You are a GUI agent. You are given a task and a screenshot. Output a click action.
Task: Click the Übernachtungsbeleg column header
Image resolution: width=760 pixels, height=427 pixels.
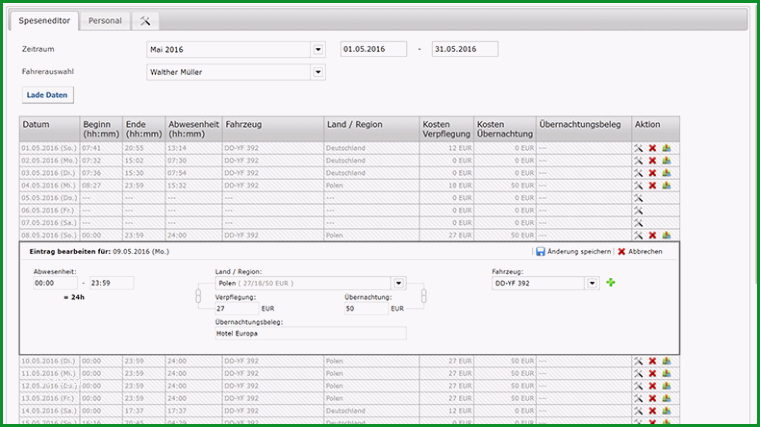point(584,129)
